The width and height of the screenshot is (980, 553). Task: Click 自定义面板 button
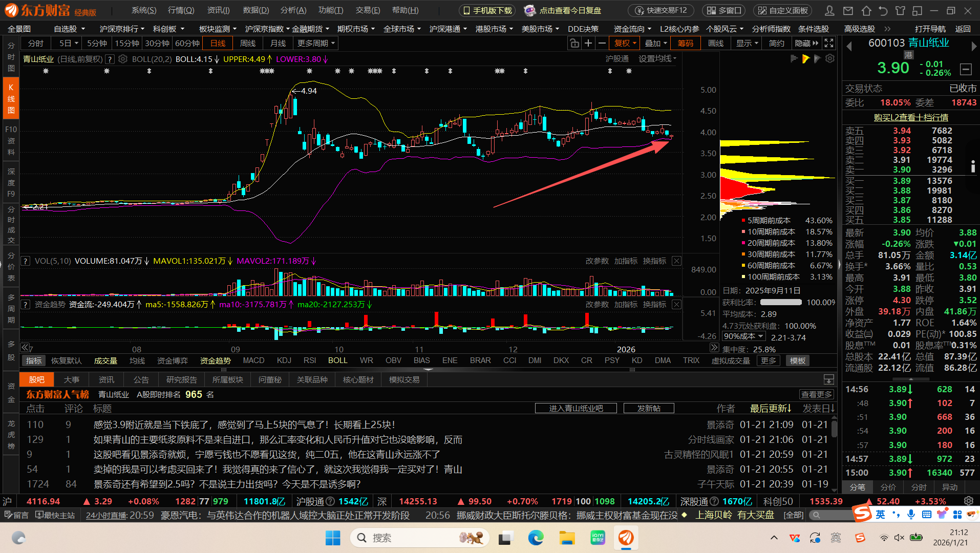point(782,10)
